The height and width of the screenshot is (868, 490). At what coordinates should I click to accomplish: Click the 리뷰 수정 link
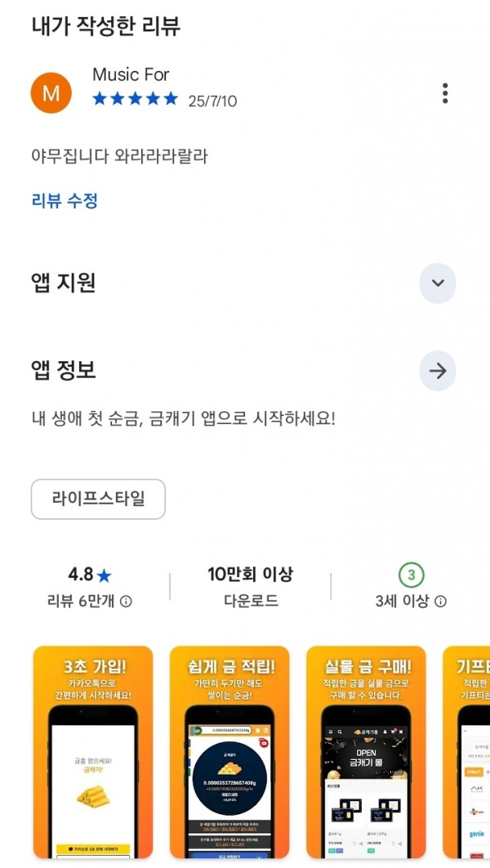[x=65, y=200]
